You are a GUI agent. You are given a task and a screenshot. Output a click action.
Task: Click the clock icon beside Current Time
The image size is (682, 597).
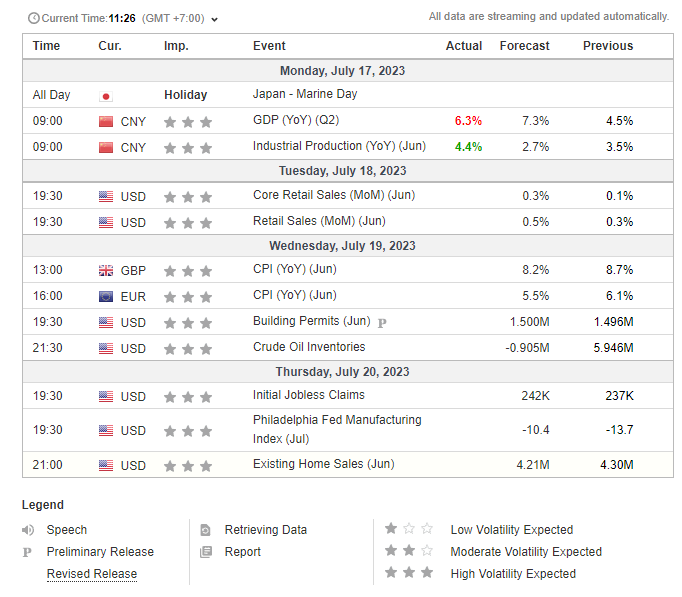click(x=34, y=18)
